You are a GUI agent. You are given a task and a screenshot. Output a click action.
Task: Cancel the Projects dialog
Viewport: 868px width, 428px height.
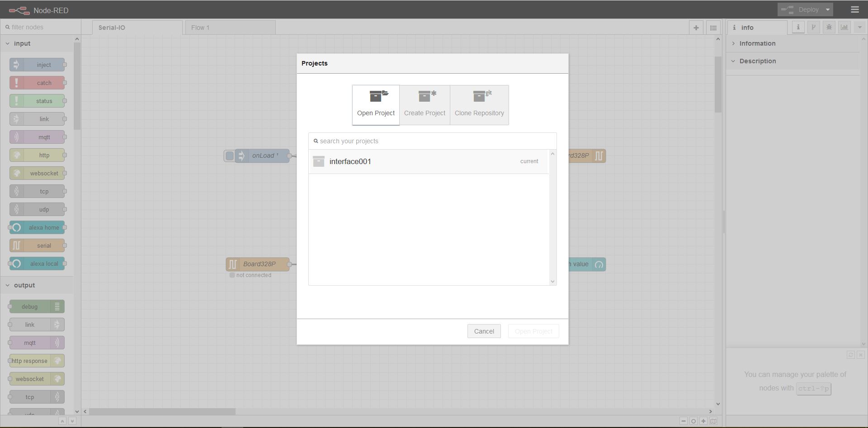coord(484,331)
